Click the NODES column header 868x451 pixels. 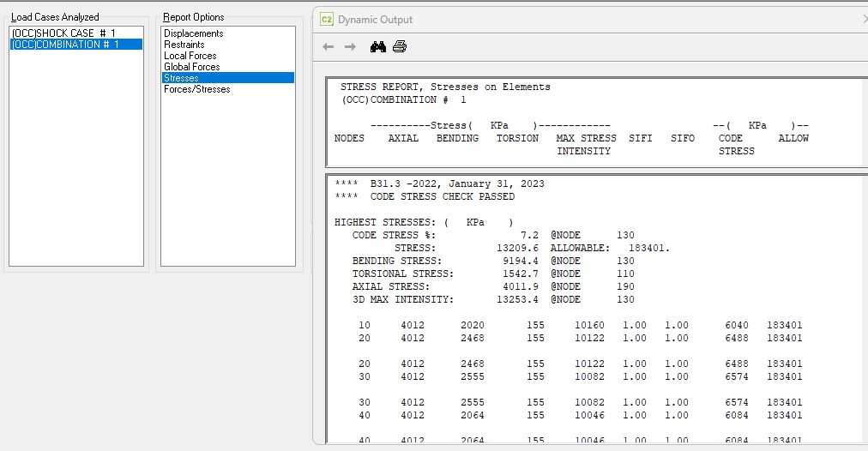click(349, 138)
